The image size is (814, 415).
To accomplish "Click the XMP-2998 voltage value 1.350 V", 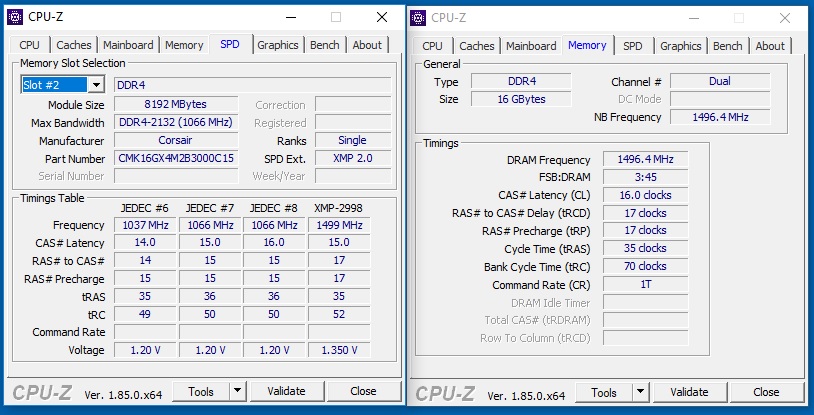I will [x=339, y=350].
